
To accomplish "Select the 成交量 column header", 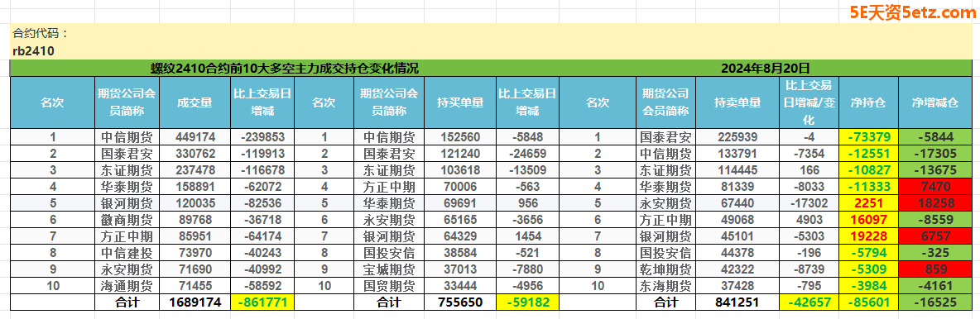I will coord(195,103).
